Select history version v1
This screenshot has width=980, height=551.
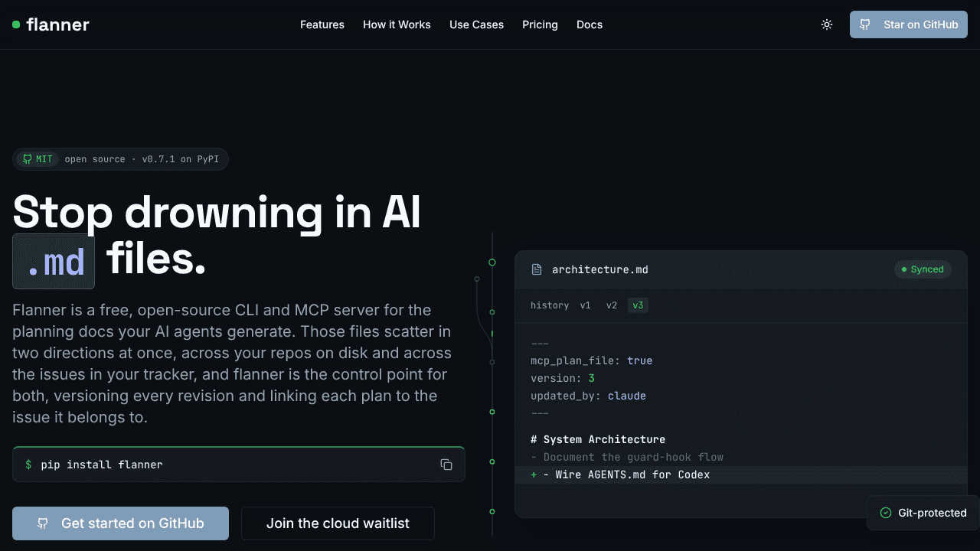coord(585,305)
